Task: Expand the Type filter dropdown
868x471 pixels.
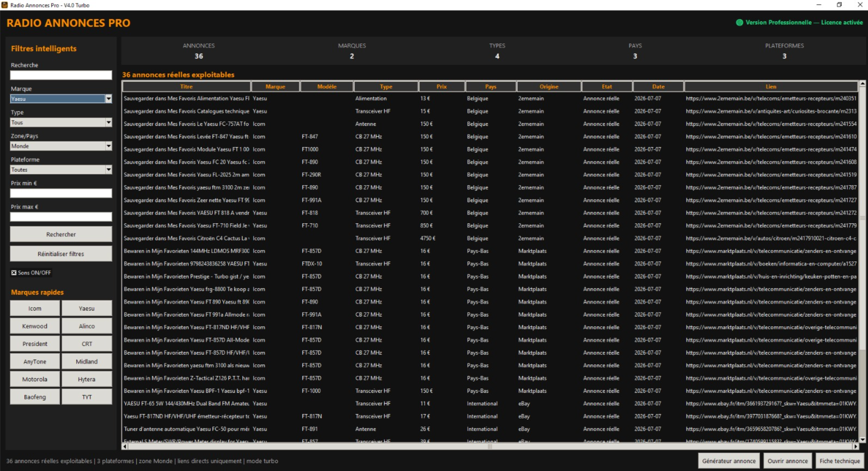Action: click(108, 122)
